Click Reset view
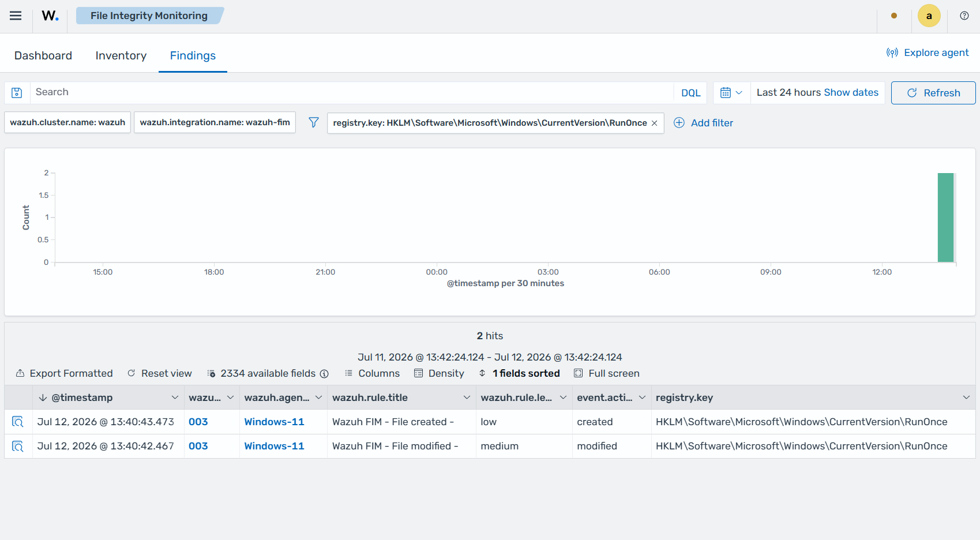Screen dimensions: 980x540 tap(160, 373)
